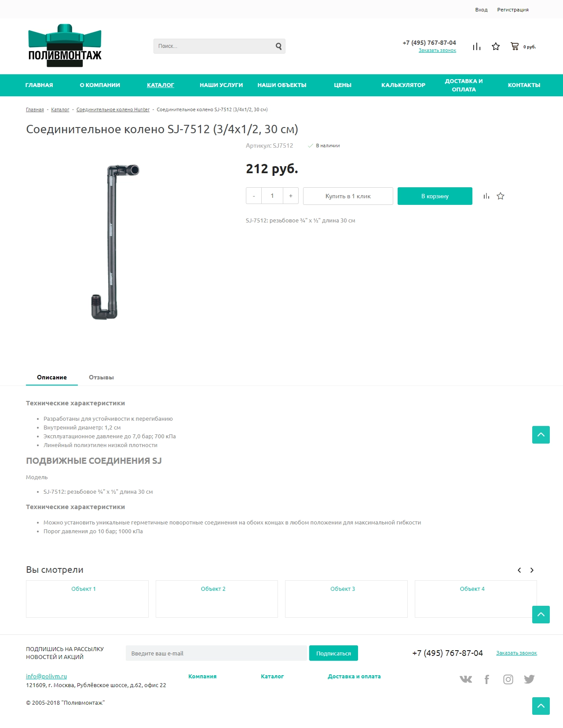
Task: Open the Twitter social icon
Action: coord(529,679)
